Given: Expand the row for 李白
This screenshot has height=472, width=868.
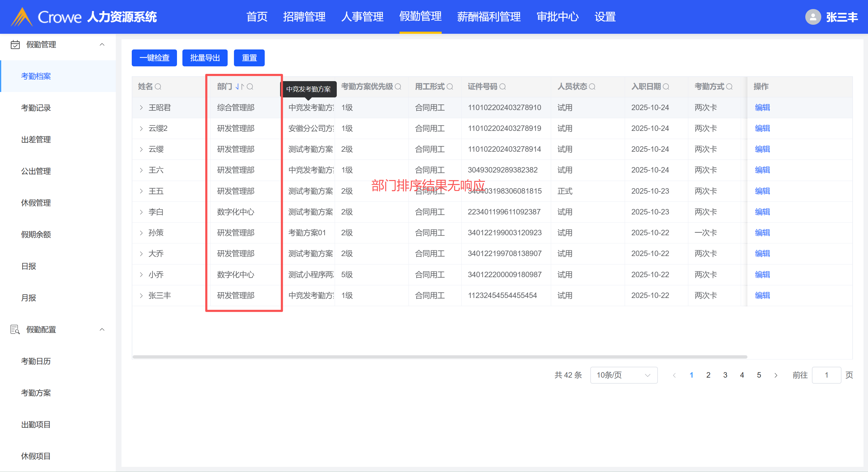Looking at the screenshot, I should pyautogui.click(x=141, y=212).
